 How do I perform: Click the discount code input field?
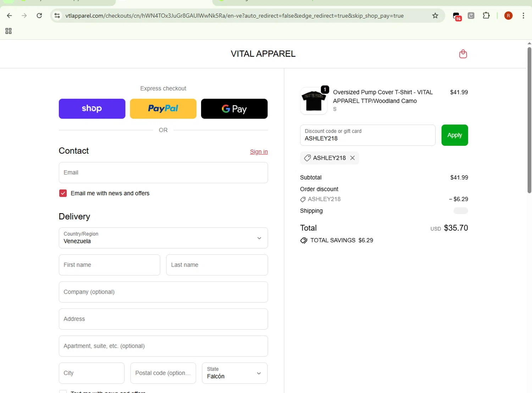click(x=368, y=135)
